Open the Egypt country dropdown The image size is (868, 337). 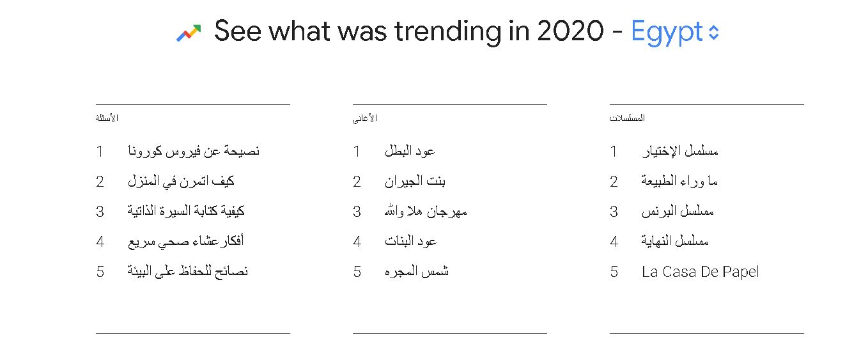[x=675, y=31]
